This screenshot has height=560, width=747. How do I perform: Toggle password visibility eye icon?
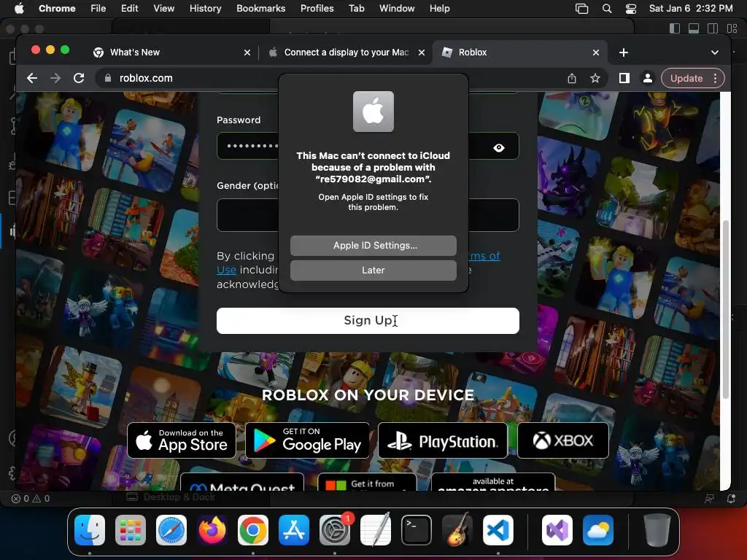point(498,147)
